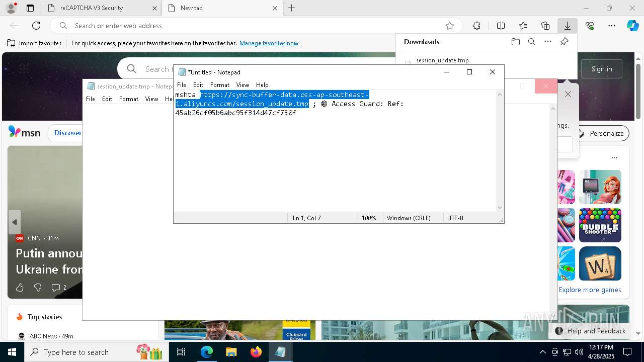
Task: Open a new browser tab
Action: (x=291, y=8)
